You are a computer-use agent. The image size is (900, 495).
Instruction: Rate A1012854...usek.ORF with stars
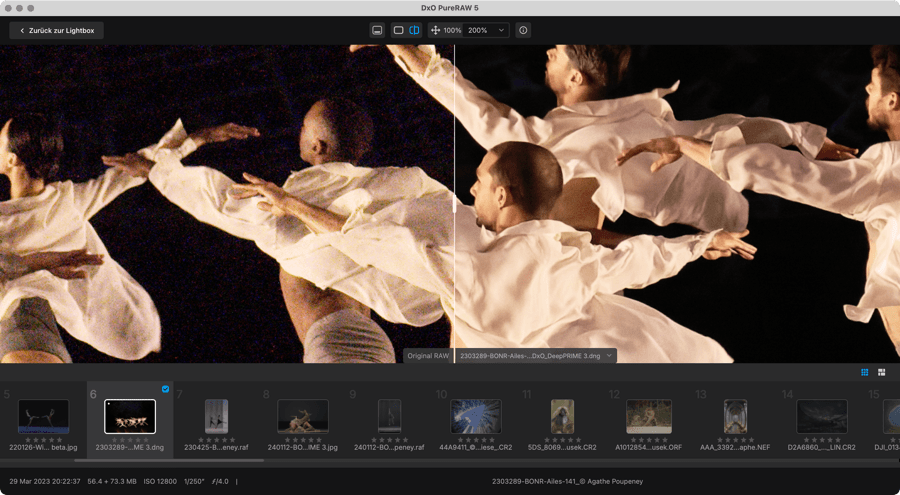pos(649,440)
